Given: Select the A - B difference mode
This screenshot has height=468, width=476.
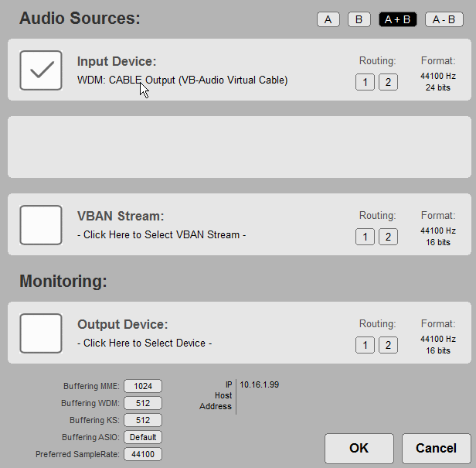Looking at the screenshot, I should (444, 20).
